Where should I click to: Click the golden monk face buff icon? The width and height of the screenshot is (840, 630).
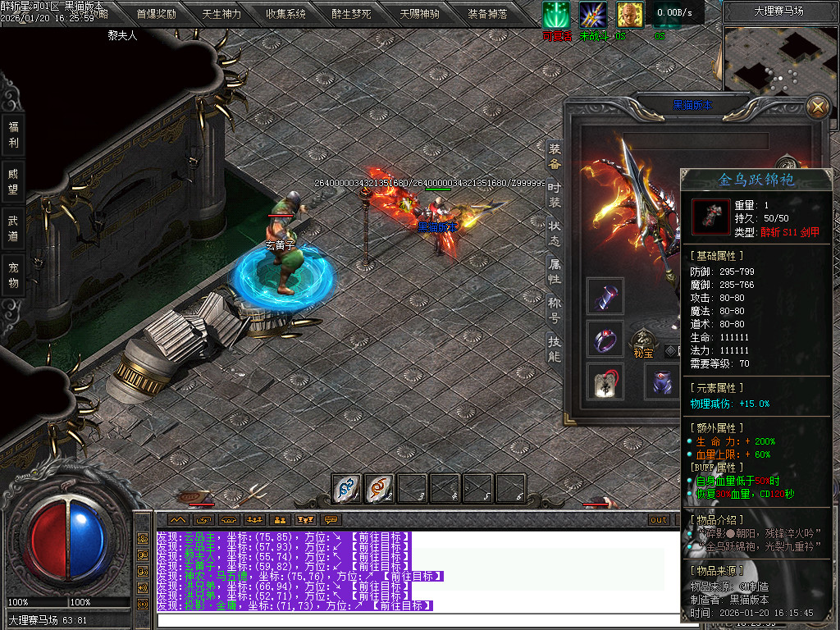pos(629,15)
